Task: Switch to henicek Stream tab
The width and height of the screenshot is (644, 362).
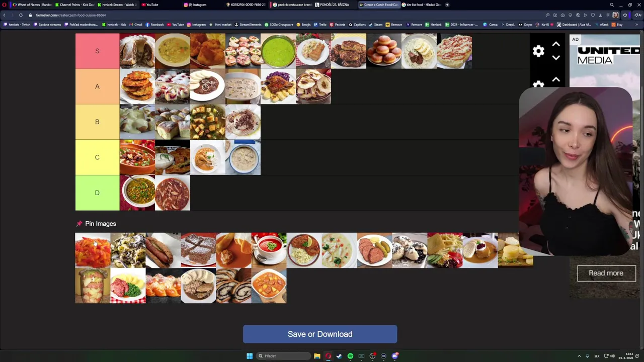Action: [x=117, y=5]
